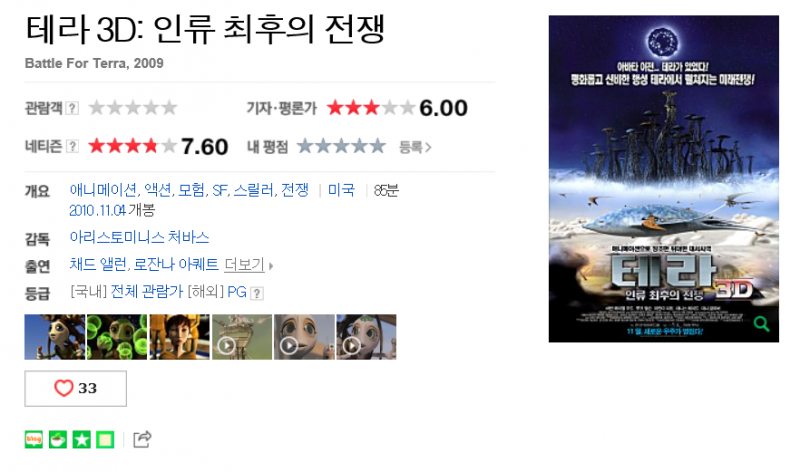Click the green star bookmark icon
The image size is (800, 472).
pos(82,439)
